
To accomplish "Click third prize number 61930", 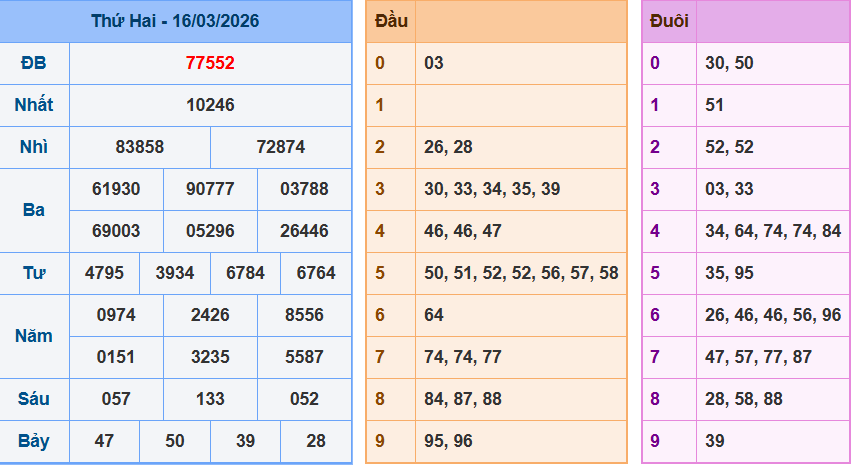I will 116,189.
